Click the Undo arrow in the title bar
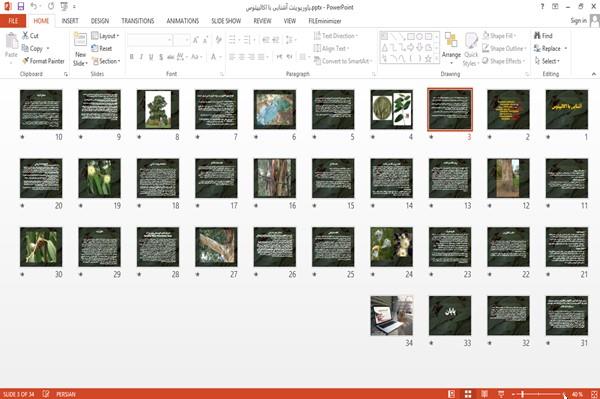 pyautogui.click(x=33, y=6)
